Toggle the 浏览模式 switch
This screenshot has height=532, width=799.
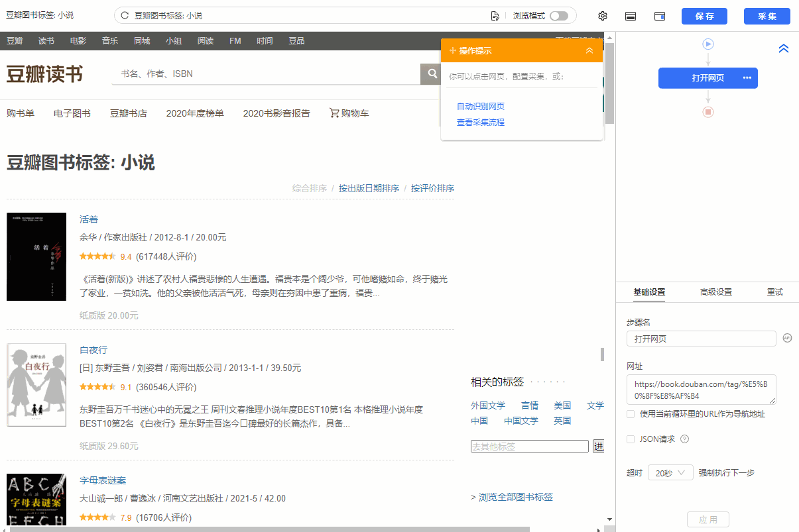coord(558,16)
